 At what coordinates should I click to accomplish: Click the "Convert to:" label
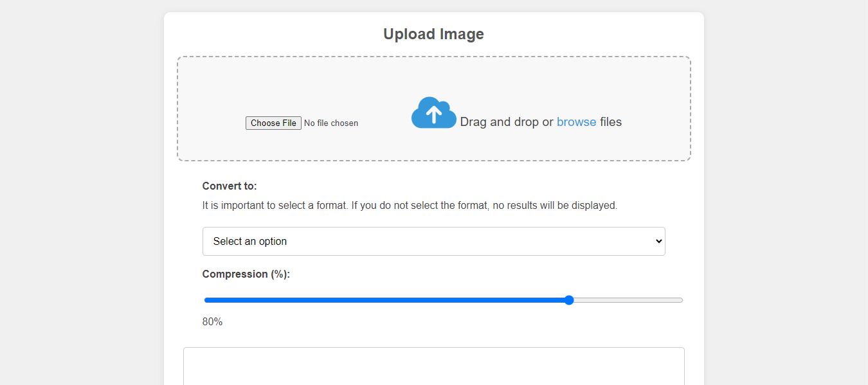pyautogui.click(x=229, y=186)
